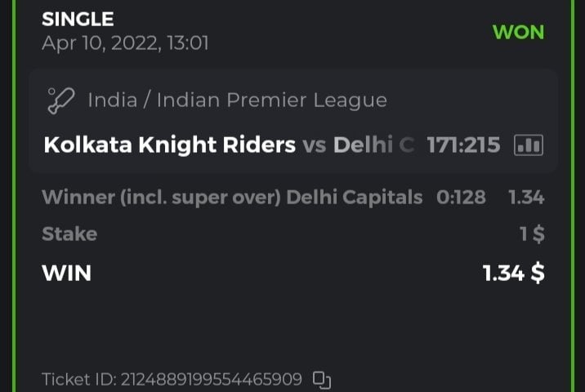
Task: Tap the SINGLE bet type heading
Action: (x=78, y=19)
